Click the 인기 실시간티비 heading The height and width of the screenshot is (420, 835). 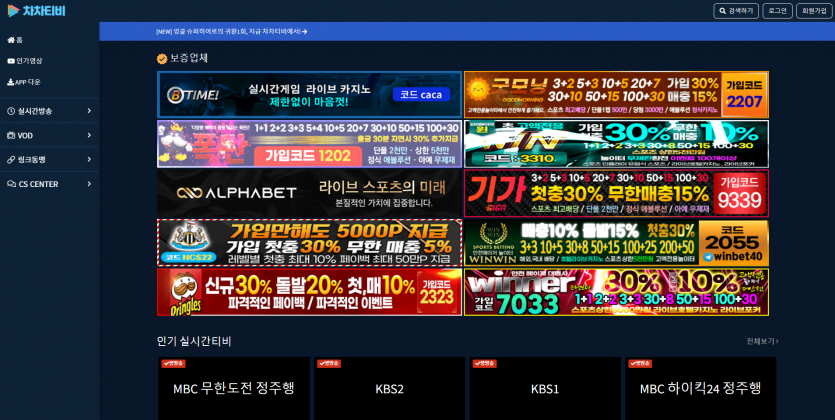tap(194, 341)
